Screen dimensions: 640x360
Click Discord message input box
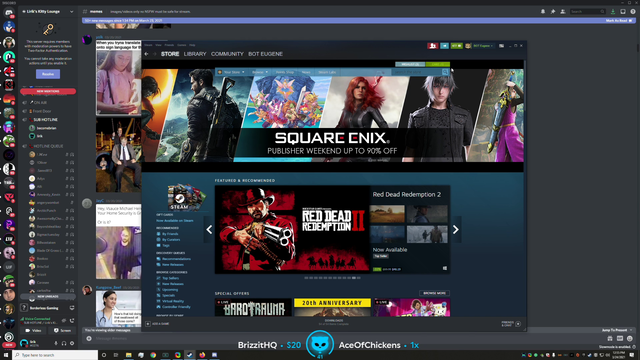(347, 338)
